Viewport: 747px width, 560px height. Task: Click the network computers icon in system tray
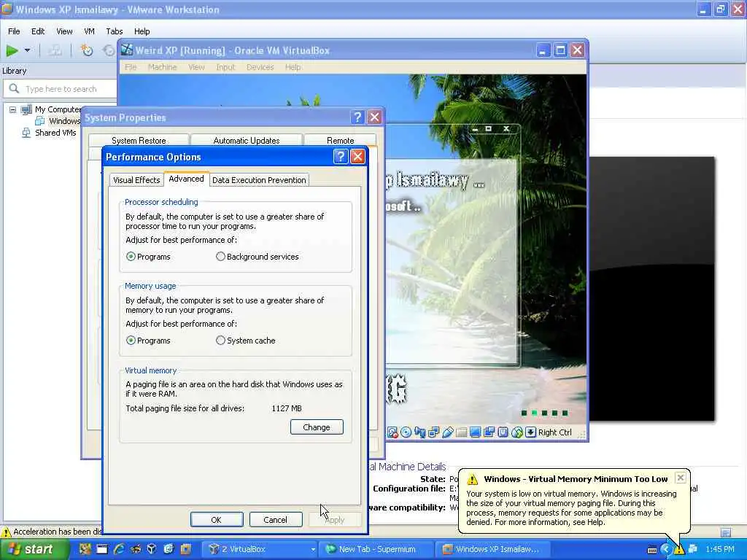click(693, 549)
